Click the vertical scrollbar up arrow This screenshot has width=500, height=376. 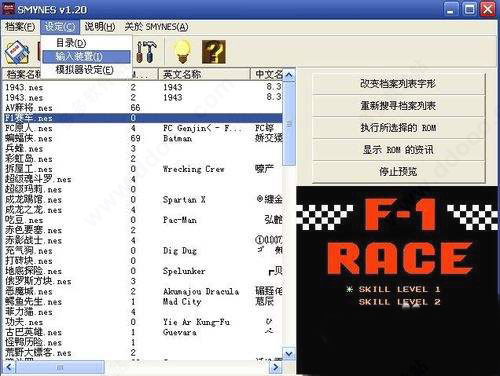pos(289,75)
